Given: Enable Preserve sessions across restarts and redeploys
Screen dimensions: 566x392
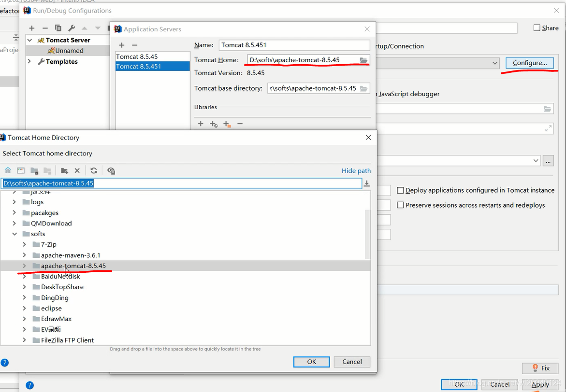Looking at the screenshot, I should pos(400,205).
